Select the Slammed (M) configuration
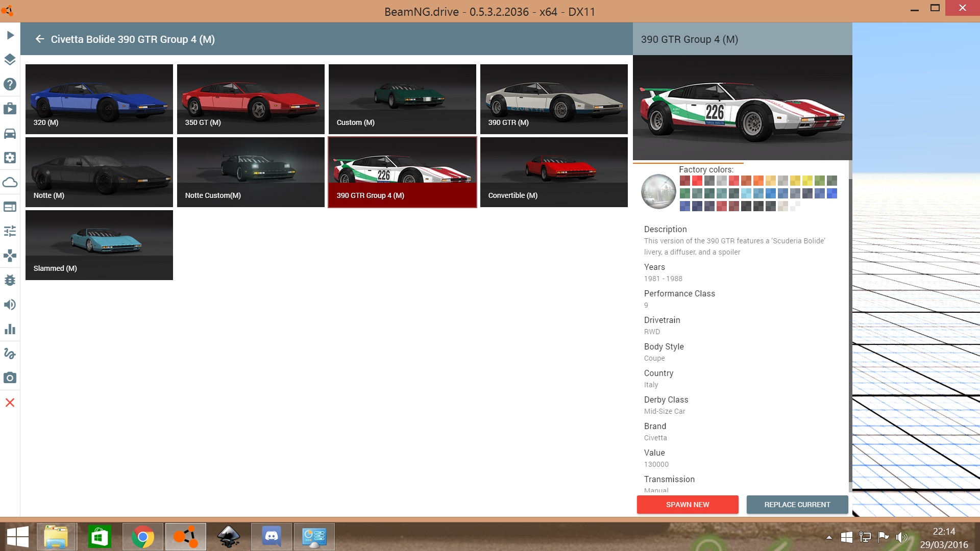The width and height of the screenshot is (980, 551). pos(99,245)
